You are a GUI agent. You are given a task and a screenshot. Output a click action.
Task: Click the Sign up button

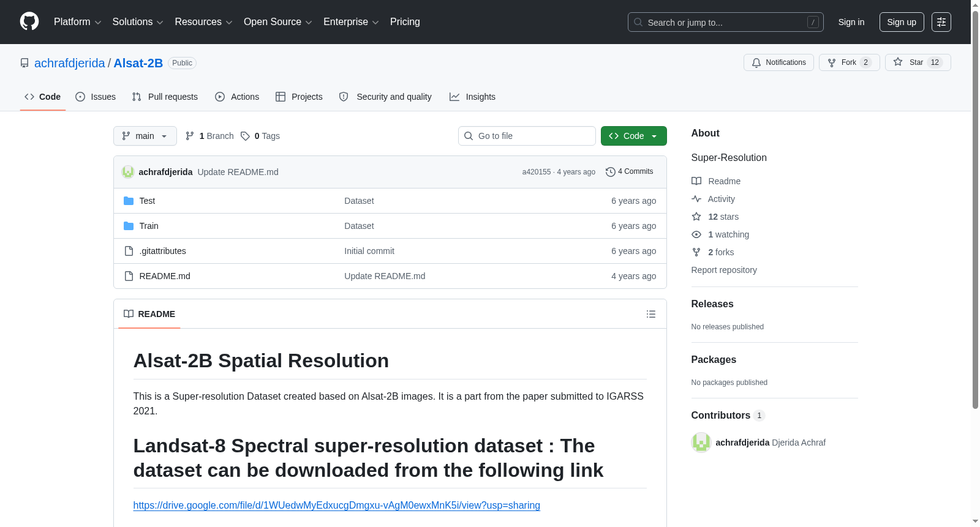[902, 22]
